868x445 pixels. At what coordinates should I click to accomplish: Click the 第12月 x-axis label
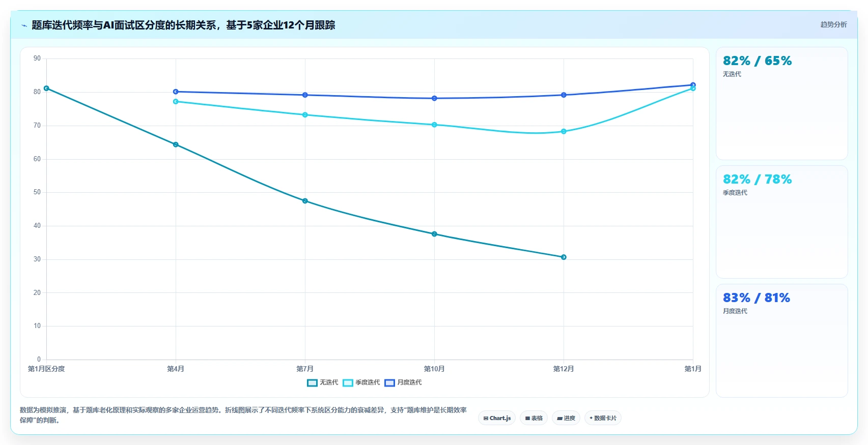click(564, 369)
